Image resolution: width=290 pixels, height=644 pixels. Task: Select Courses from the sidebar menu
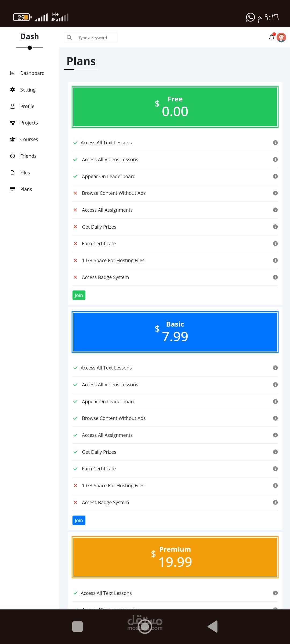click(x=29, y=140)
